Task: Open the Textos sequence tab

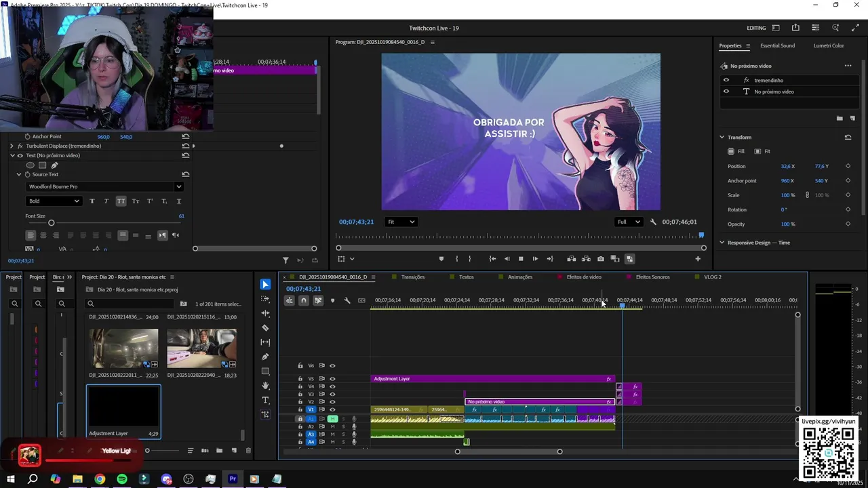Action: 467,277
